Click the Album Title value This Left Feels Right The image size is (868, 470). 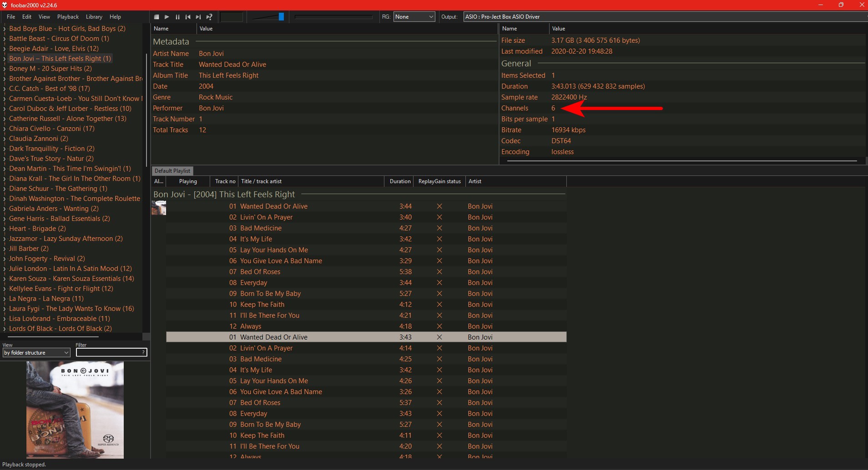point(228,75)
